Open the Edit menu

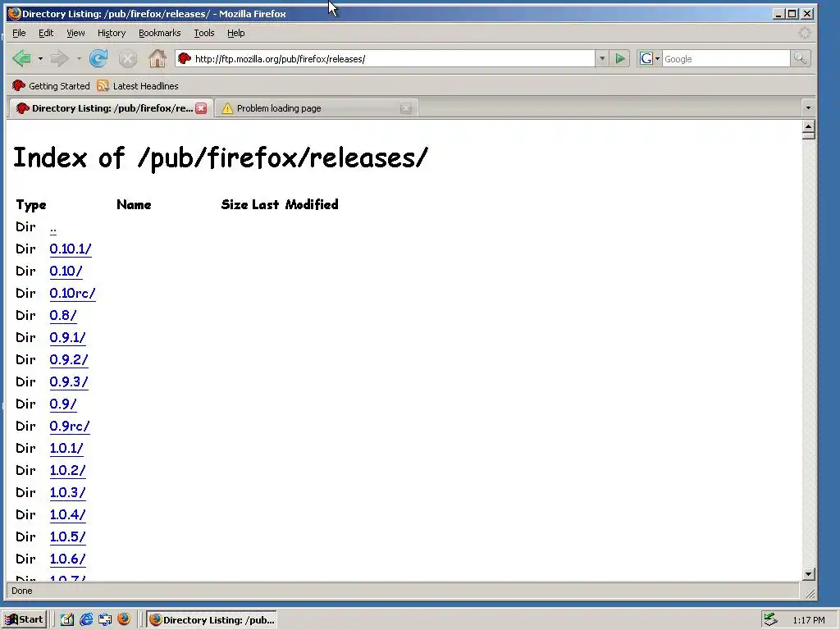coord(46,33)
